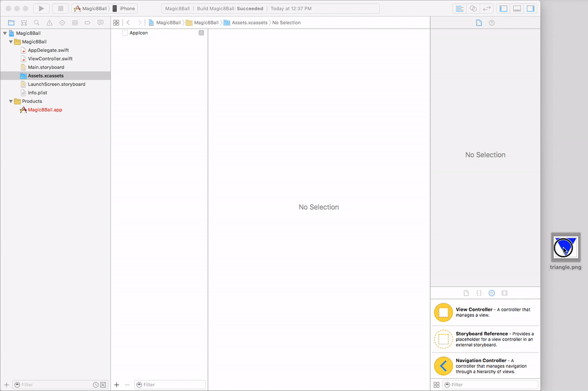
Task: Show the Object library
Action: [x=492, y=293]
